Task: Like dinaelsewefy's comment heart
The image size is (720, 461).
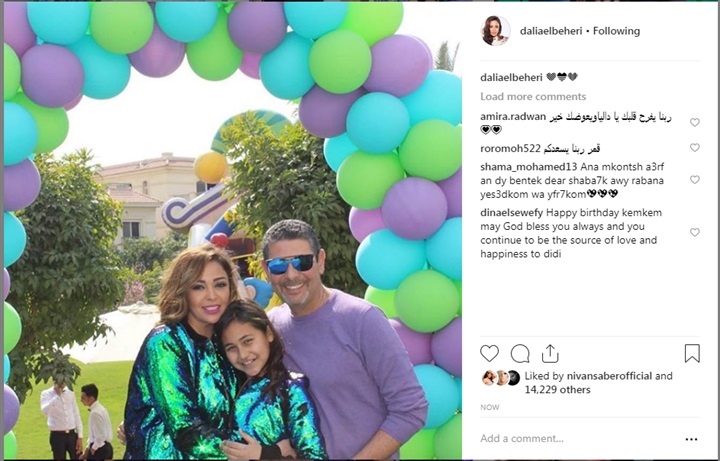Action: pos(695,232)
